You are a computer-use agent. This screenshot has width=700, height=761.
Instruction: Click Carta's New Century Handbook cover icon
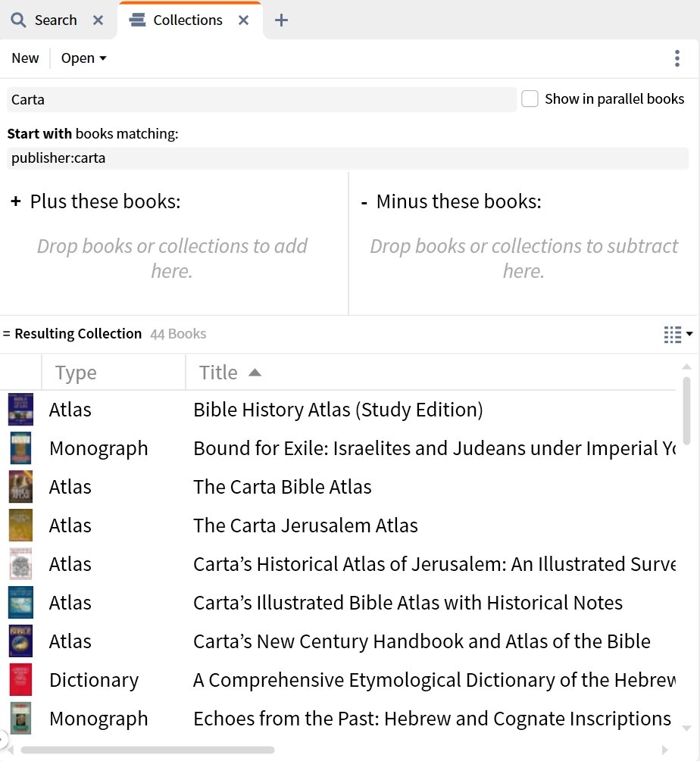[x=20, y=641]
